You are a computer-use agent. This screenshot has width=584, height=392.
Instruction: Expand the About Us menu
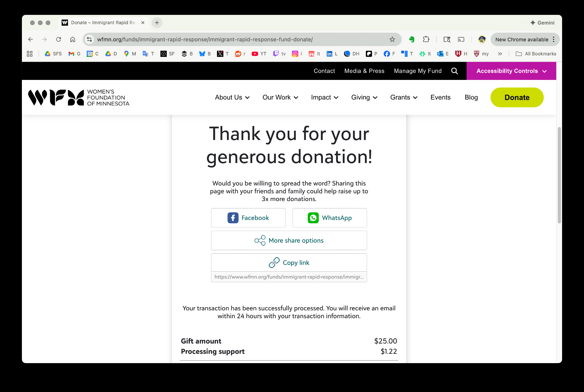[x=232, y=97]
